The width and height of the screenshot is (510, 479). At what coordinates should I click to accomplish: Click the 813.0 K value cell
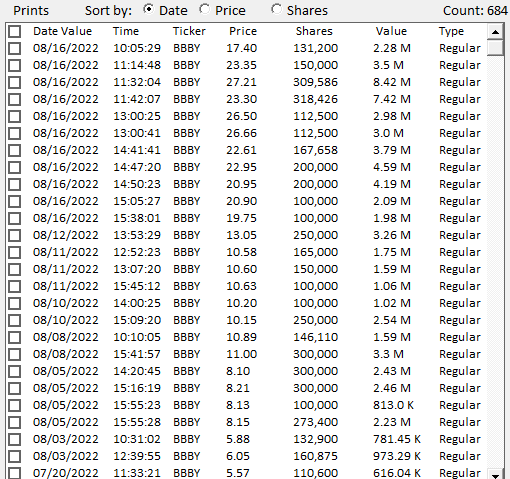point(393,405)
